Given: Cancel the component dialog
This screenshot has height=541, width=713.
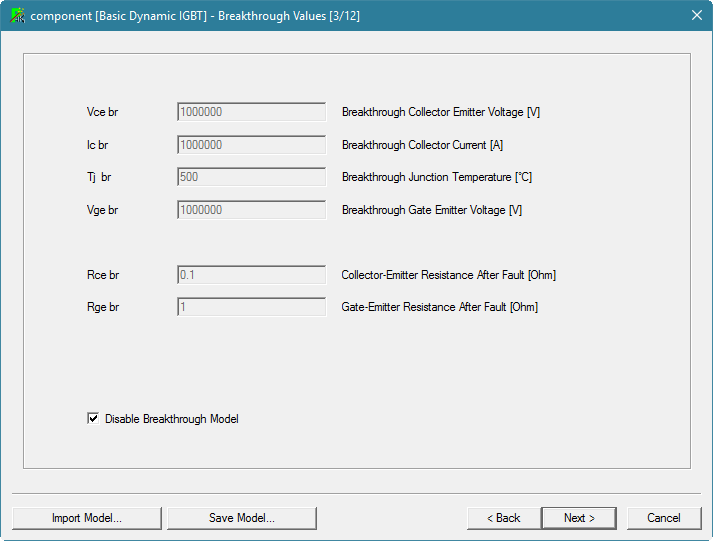Looking at the screenshot, I should pyautogui.click(x=664, y=518).
